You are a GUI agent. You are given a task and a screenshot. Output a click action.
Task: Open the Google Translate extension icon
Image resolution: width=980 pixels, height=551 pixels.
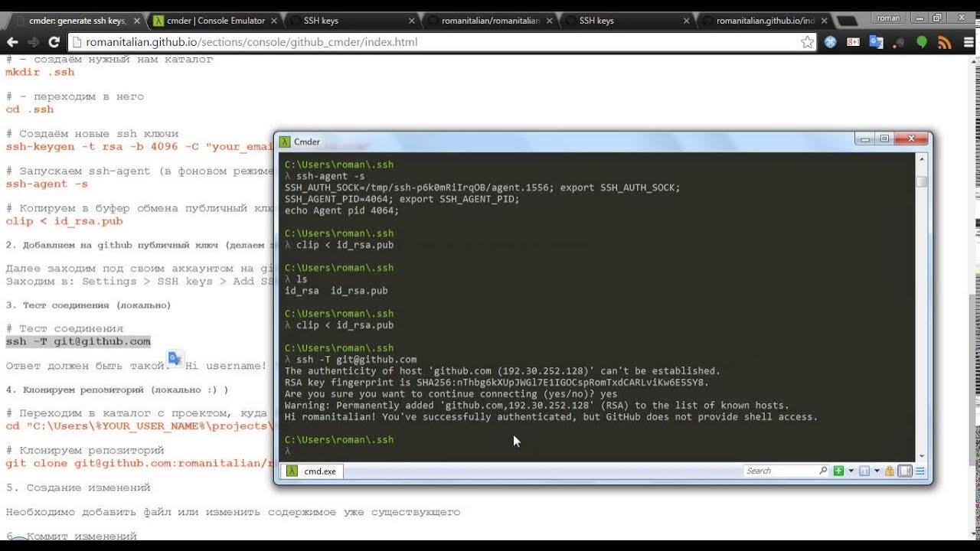pyautogui.click(x=876, y=42)
